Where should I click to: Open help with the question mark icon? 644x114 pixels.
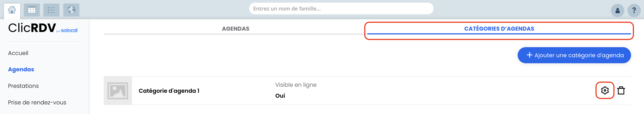[x=634, y=11]
